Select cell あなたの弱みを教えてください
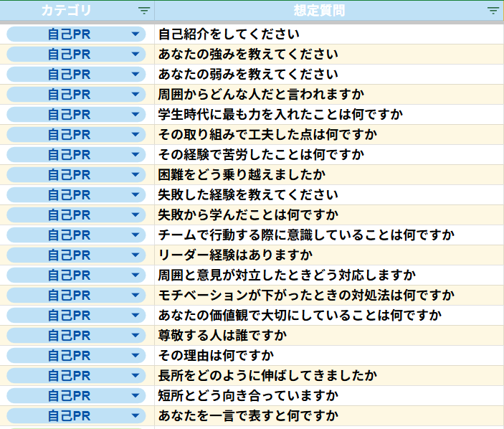 tap(329, 75)
